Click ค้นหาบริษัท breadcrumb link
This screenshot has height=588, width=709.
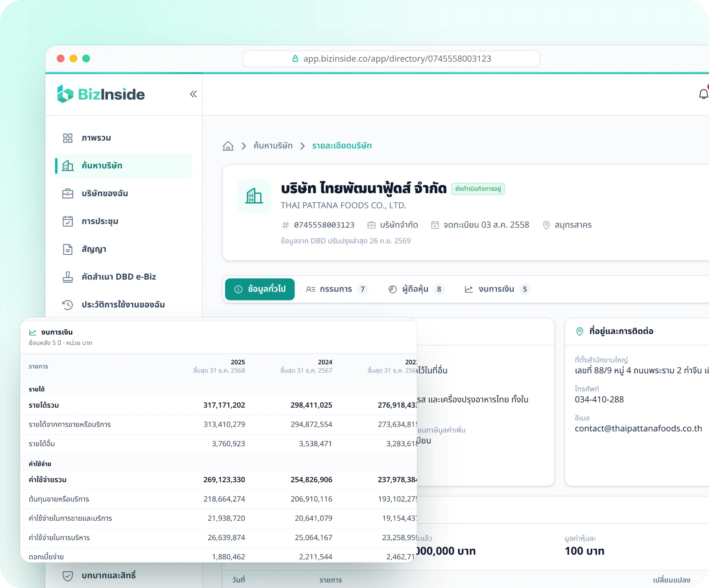273,146
